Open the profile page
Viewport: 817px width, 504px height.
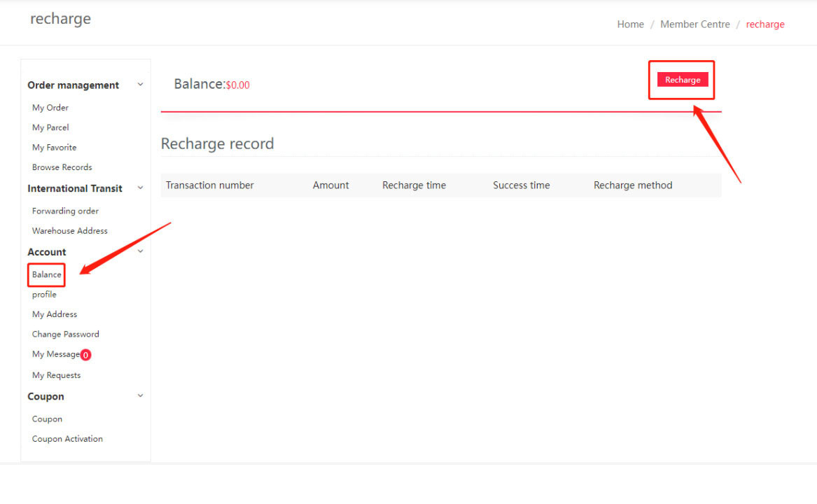pyautogui.click(x=44, y=295)
